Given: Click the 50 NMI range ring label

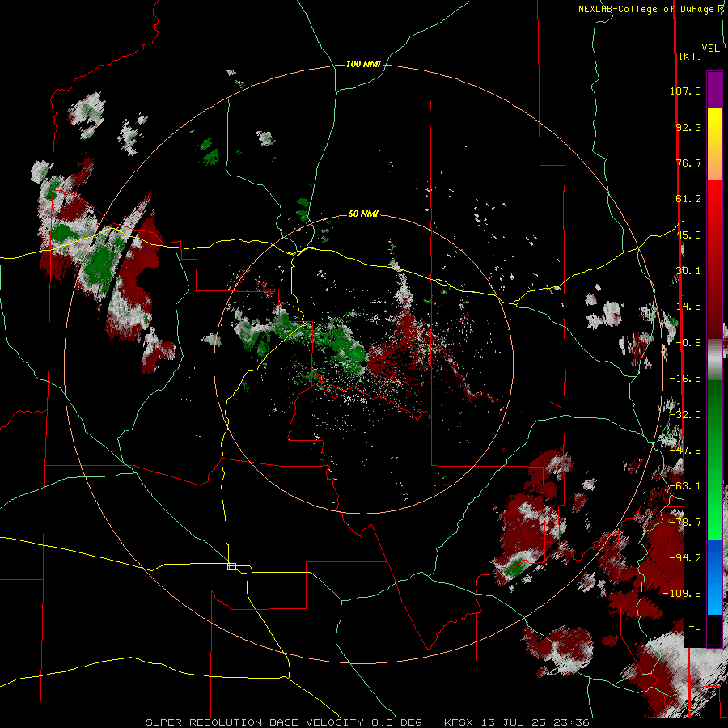Looking at the screenshot, I should coord(363,214).
